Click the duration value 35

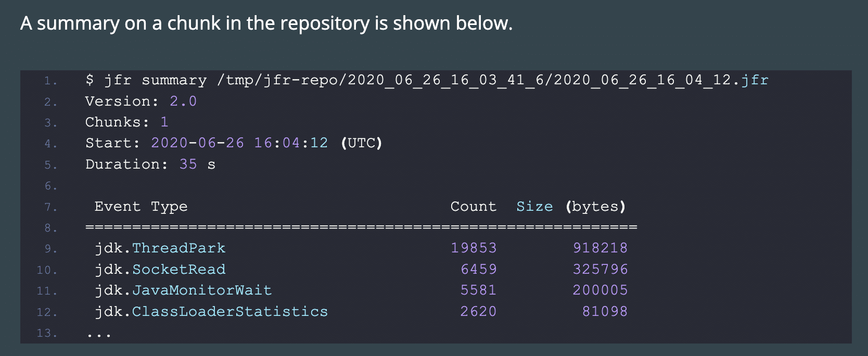(188, 164)
